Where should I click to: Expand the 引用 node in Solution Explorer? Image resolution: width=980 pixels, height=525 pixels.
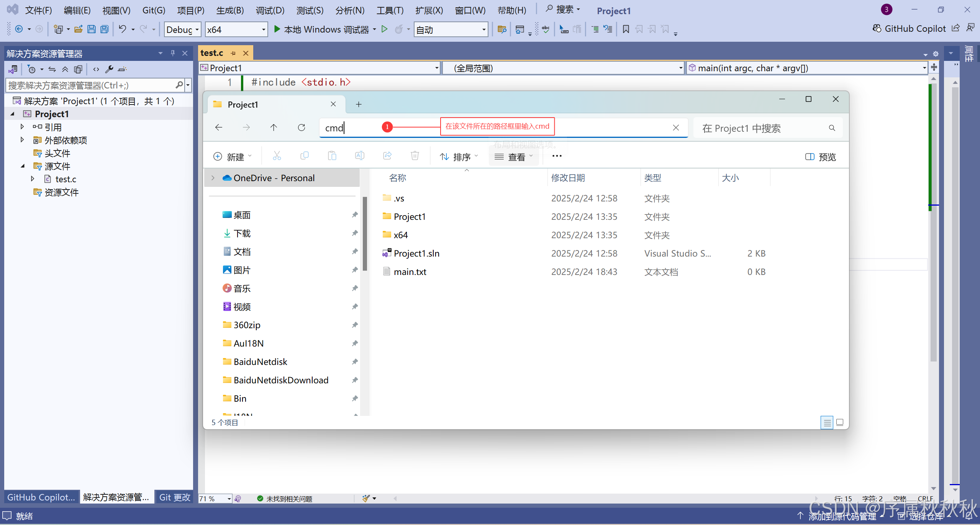[22, 127]
